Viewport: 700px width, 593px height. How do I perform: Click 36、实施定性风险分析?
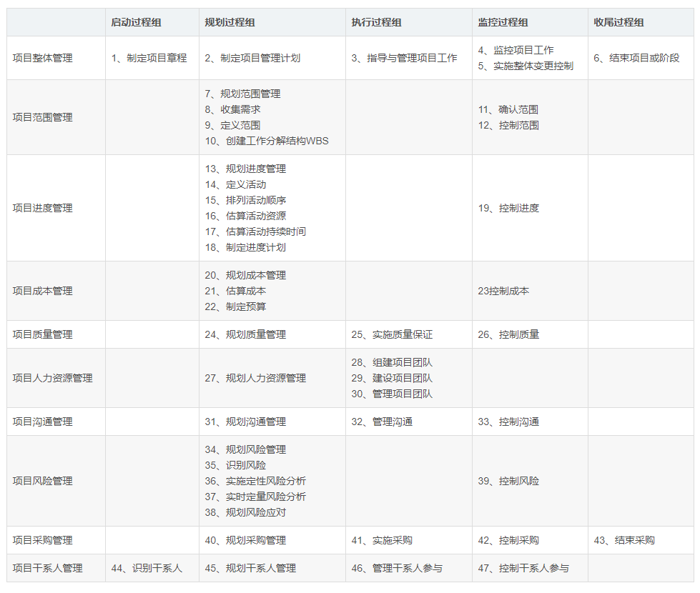255,481
